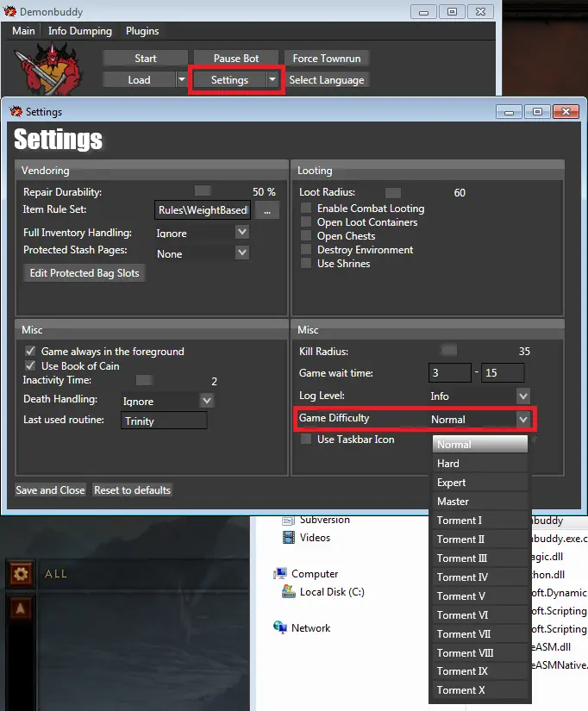588x711 pixels.
Task: Click the Videos library icon
Action: [x=289, y=538]
